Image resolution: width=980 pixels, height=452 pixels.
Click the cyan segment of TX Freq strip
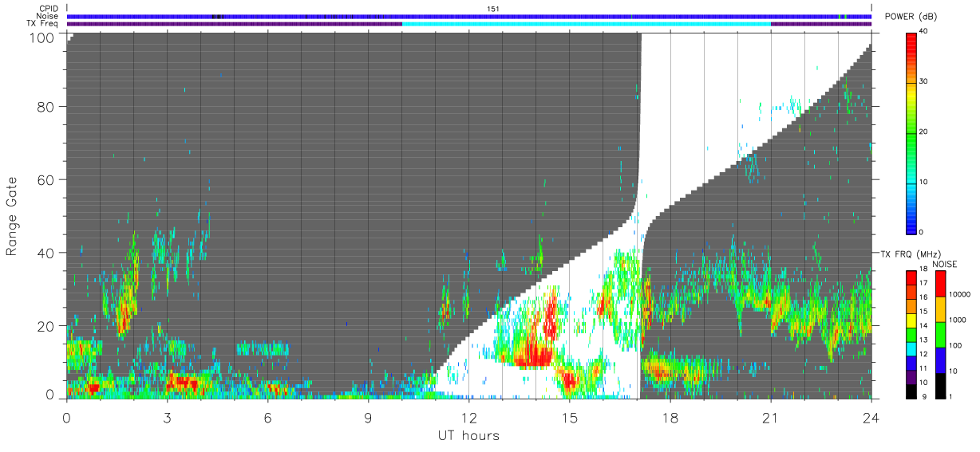pos(587,24)
